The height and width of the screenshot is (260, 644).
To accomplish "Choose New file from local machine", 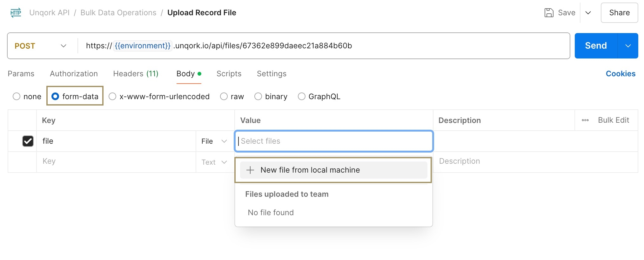I will pyautogui.click(x=334, y=170).
